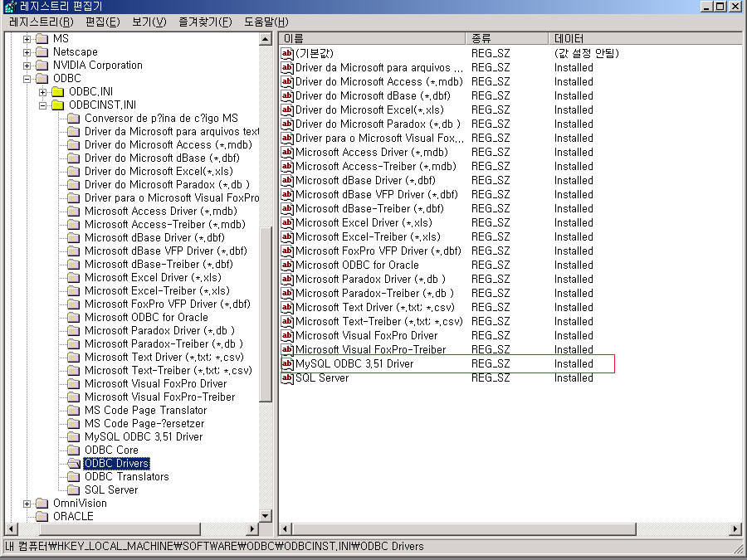747x560 pixels.
Task: Click the ODBC.INI folder icon
Action: click(58, 92)
